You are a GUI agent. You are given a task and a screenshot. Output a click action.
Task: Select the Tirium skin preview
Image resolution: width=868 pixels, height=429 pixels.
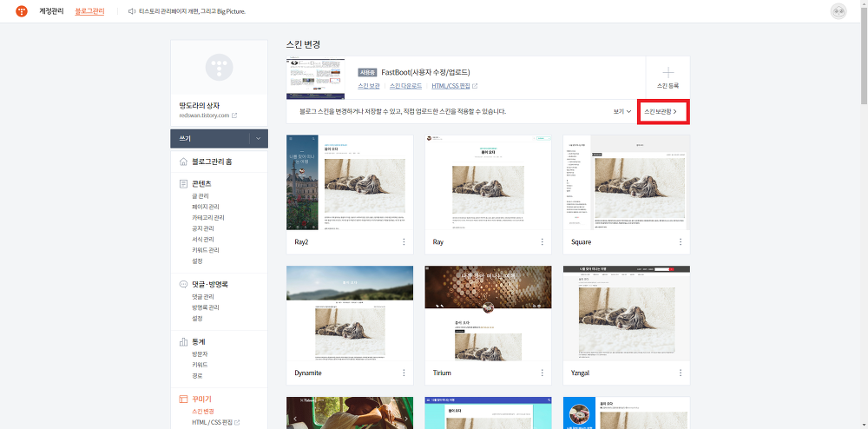[x=488, y=313]
